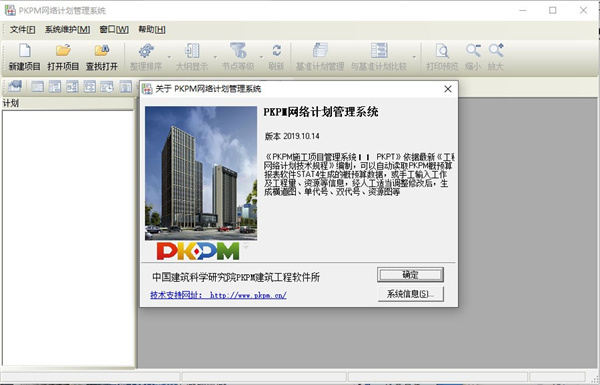Click the 整理排序 gear icon
Image resolution: width=600 pixels, height=385 pixels.
[146, 51]
